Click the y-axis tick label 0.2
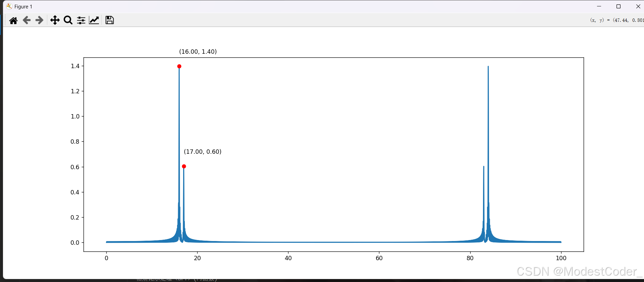 [75, 218]
